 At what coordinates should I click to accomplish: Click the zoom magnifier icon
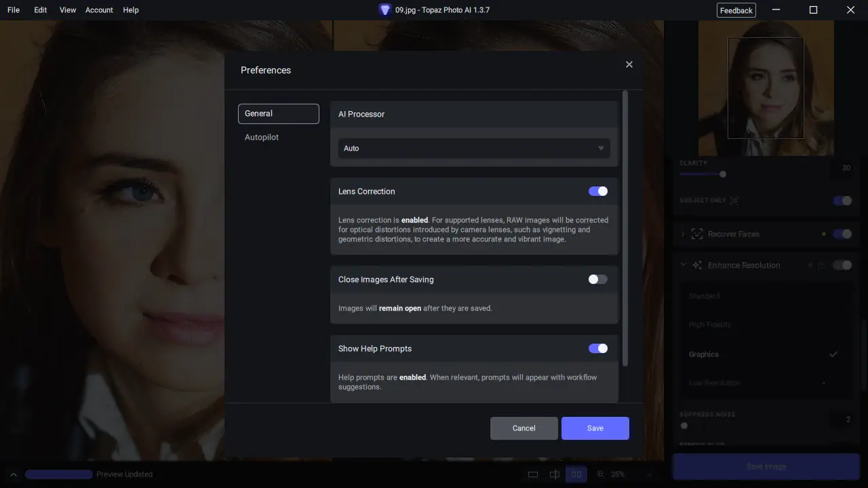click(600, 474)
